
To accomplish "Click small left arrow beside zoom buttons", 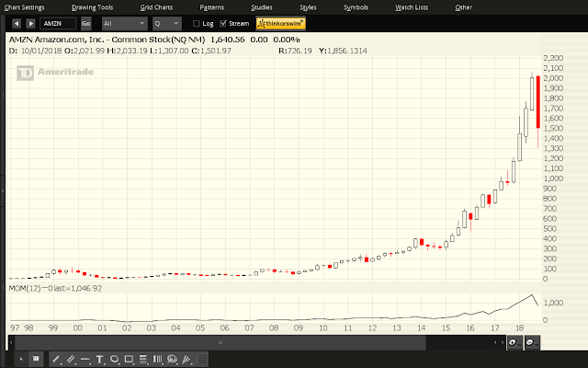I will 495,342.
